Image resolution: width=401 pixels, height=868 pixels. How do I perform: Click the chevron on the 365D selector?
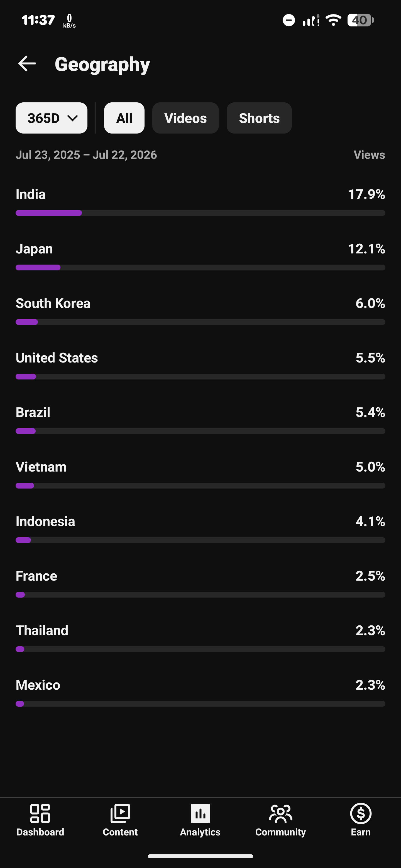pos(72,118)
